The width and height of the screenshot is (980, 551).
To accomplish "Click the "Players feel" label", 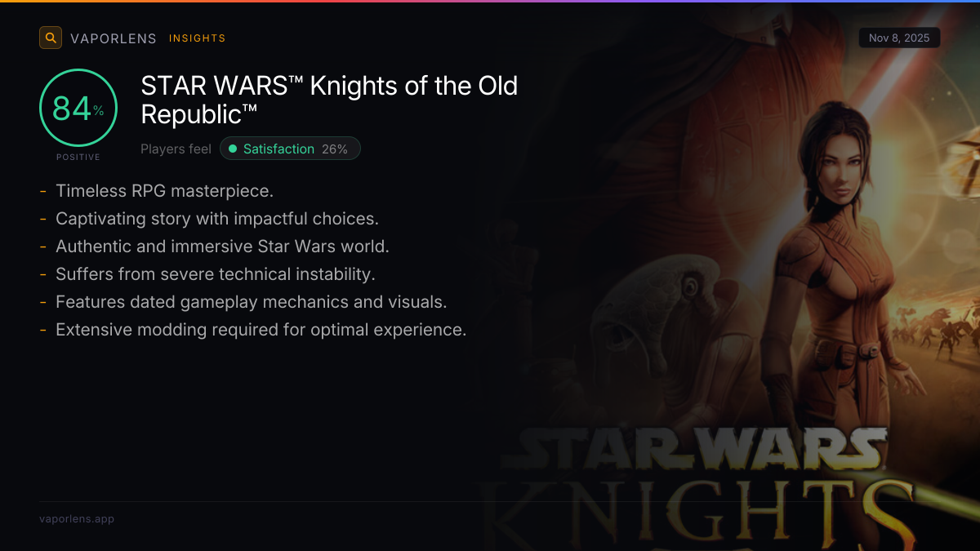I will click(176, 149).
